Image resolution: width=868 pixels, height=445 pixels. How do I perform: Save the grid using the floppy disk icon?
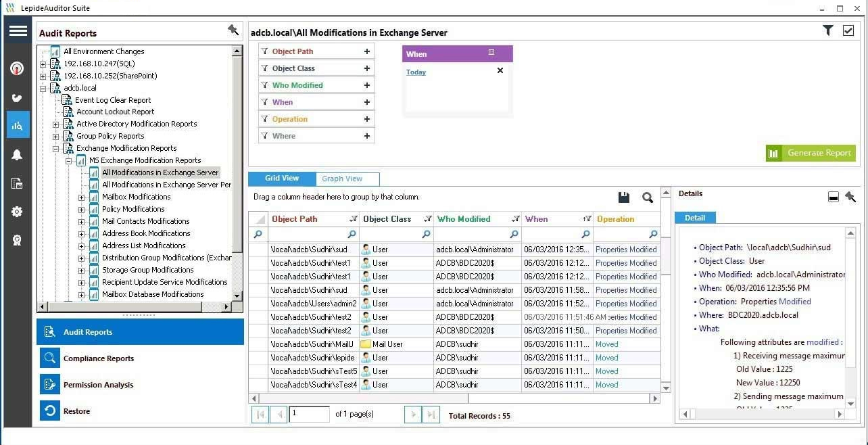[624, 197]
